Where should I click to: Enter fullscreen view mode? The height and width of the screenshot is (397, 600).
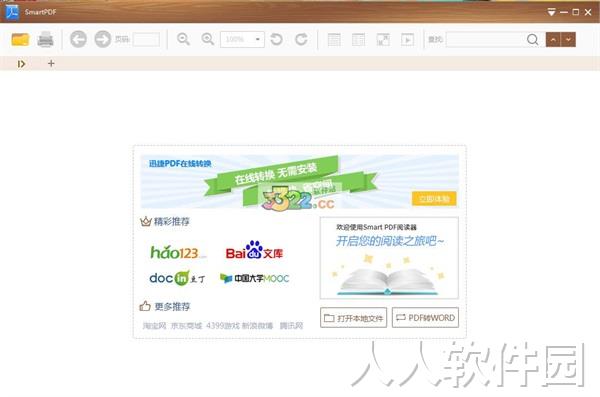pos(383,39)
